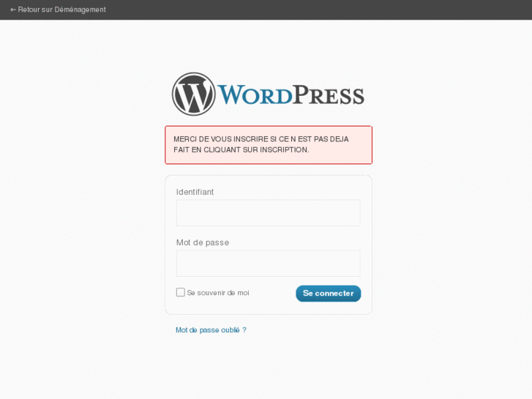Enable the 'Se souvenir de moi' checkbox
Screen dimensions: 532x399
[x=181, y=292]
